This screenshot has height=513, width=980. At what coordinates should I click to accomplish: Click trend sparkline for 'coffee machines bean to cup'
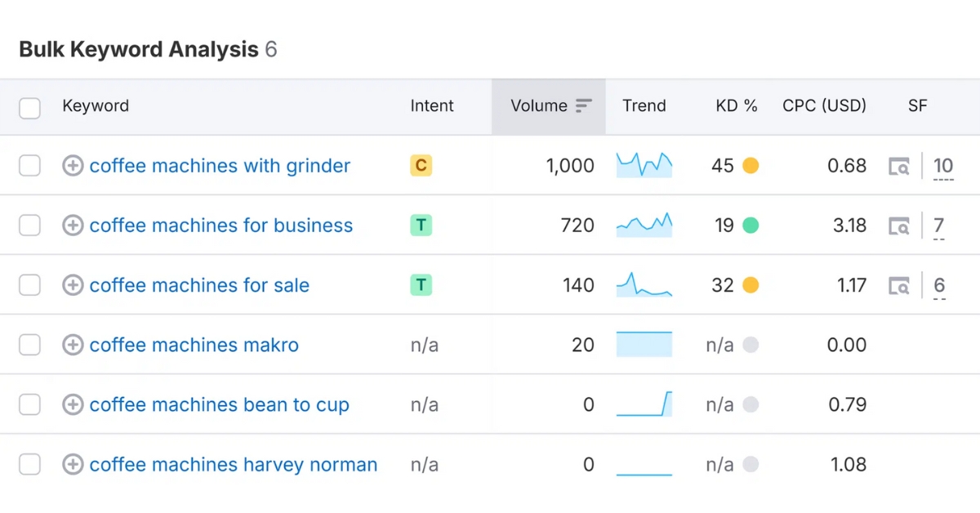644,404
